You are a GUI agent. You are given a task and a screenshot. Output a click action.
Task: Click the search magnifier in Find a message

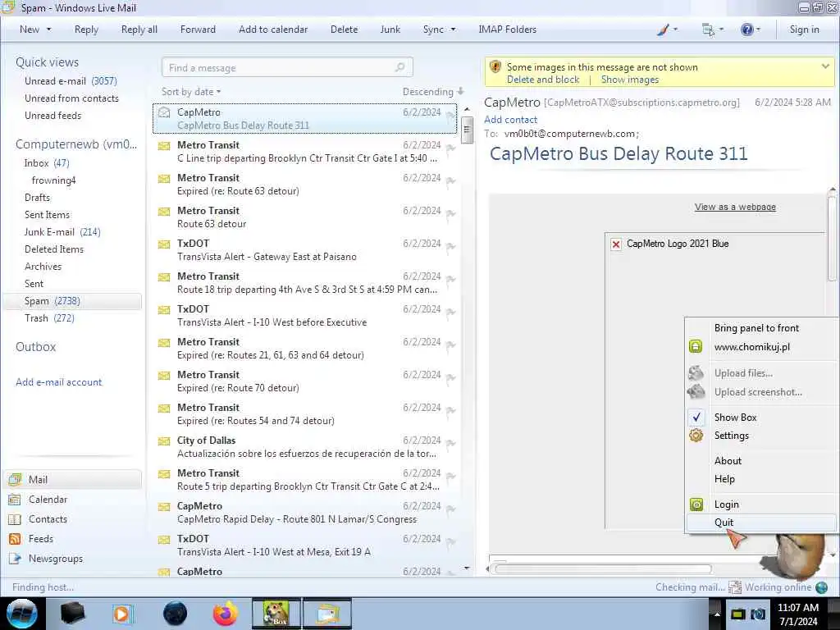[x=399, y=67]
